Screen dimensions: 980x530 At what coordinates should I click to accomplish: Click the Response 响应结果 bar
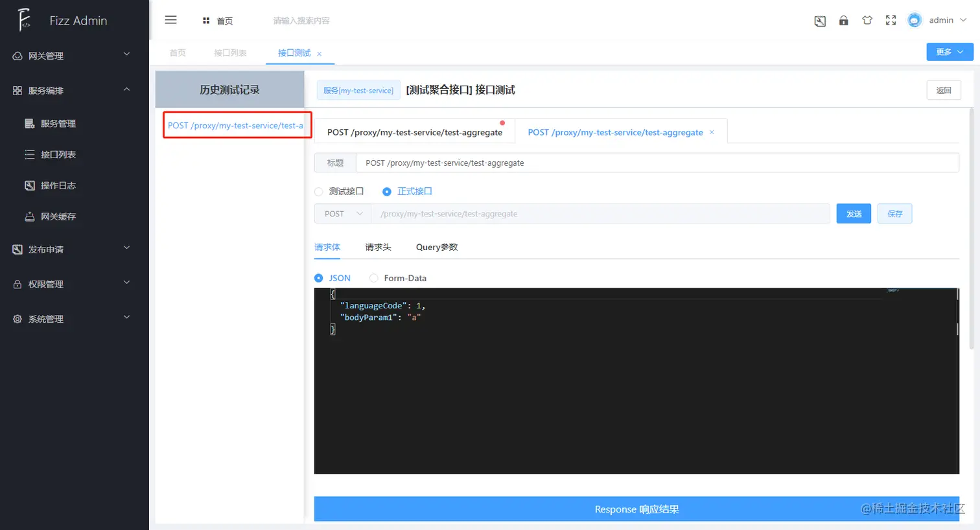[636, 509]
